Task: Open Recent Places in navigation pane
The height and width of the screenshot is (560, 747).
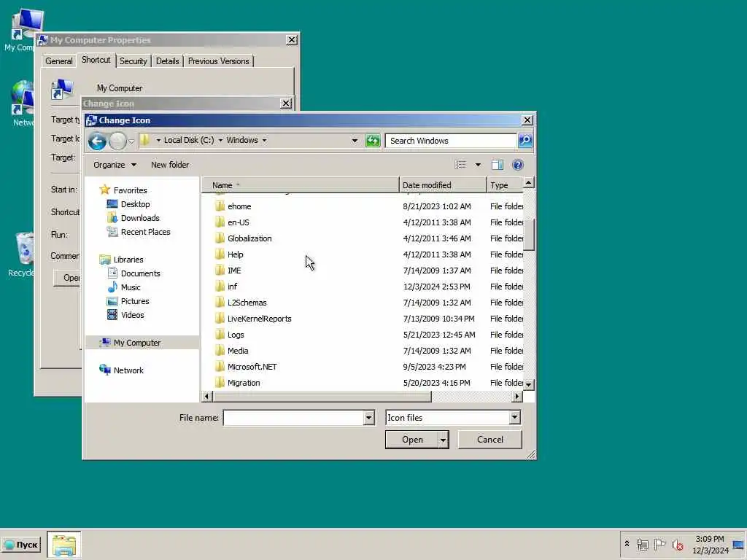Action: click(145, 232)
